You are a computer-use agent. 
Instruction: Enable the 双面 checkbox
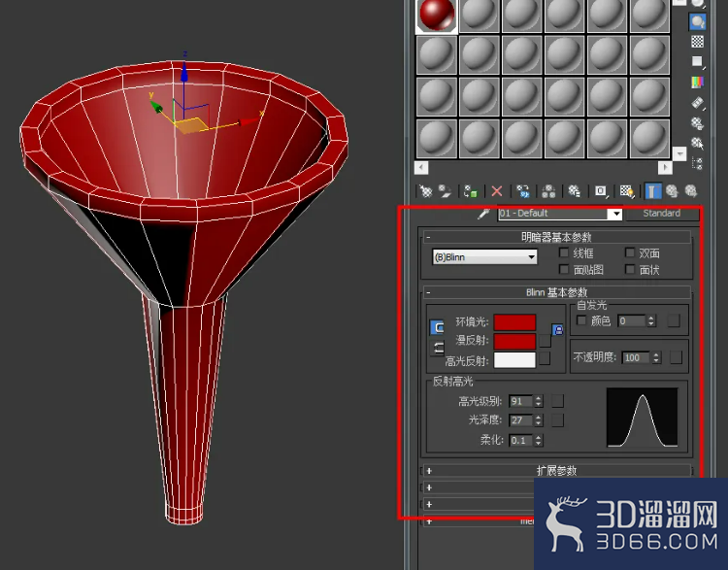(x=630, y=252)
